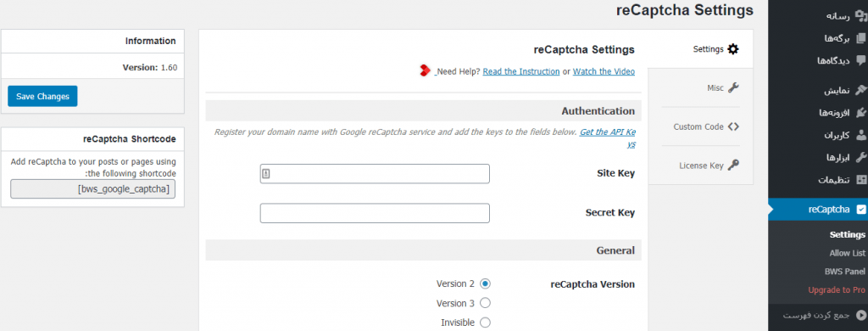The height and width of the screenshot is (331, 868).
Task: Open the Allow List submenu item
Action: (847, 253)
